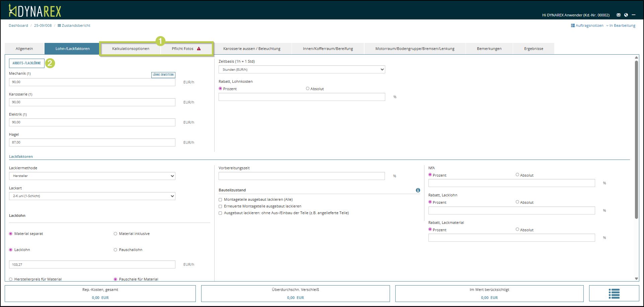Image resolution: width=644 pixels, height=307 pixels.
Task: Click the Bauteilzustand info icon
Action: 418,190
